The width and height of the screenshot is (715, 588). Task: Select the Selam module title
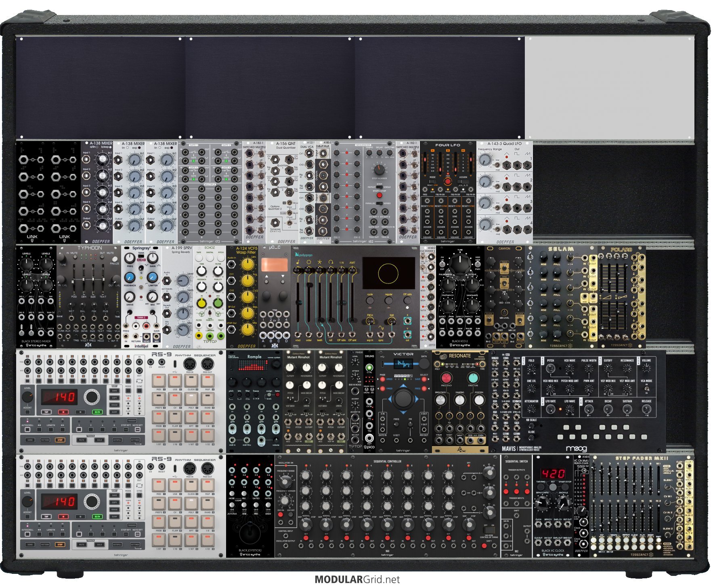(561, 249)
